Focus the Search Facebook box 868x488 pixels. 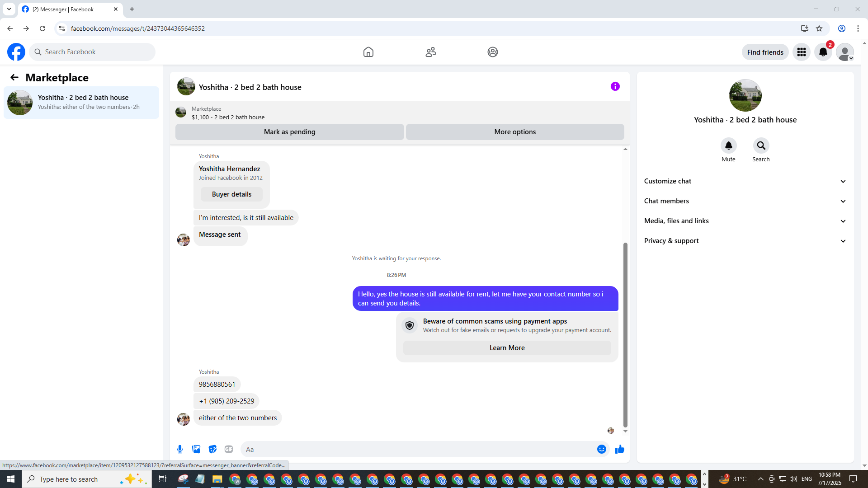tap(92, 52)
